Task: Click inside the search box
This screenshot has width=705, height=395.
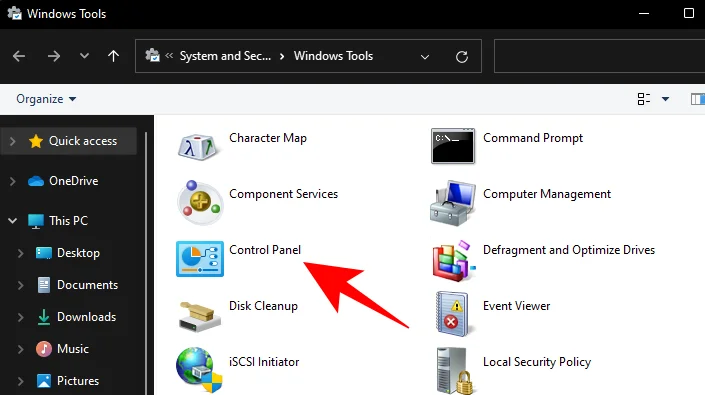Action: coord(599,56)
